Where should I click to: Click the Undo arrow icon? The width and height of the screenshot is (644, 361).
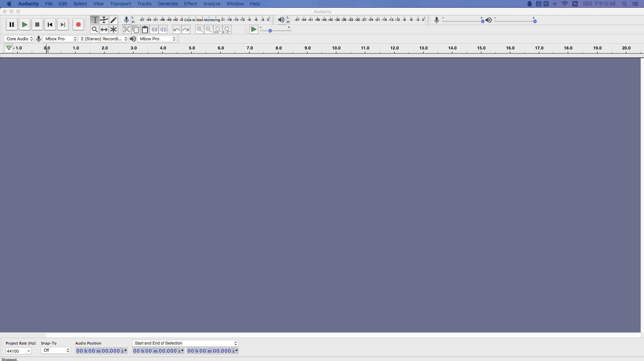[x=177, y=30]
